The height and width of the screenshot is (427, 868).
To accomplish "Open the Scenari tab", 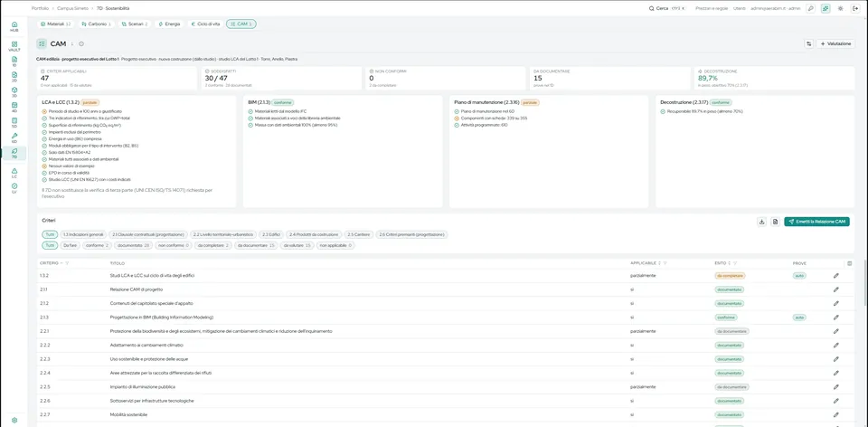I will coord(135,24).
